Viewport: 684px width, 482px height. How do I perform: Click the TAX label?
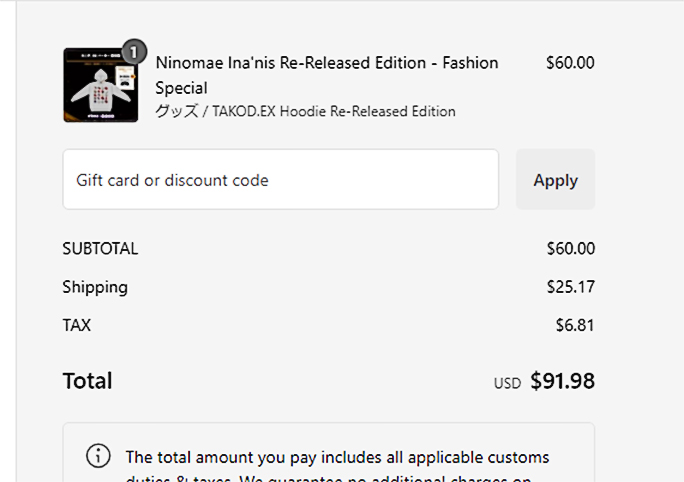click(x=76, y=325)
